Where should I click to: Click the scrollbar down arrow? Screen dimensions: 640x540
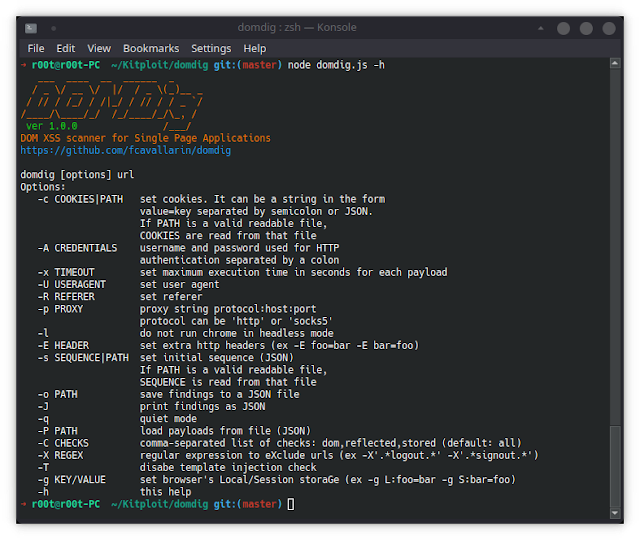click(x=615, y=513)
